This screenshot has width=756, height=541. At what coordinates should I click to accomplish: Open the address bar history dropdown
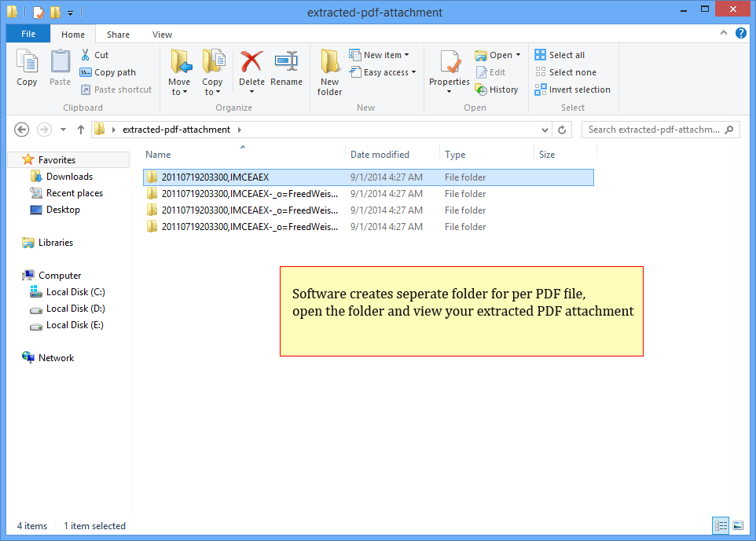545,130
